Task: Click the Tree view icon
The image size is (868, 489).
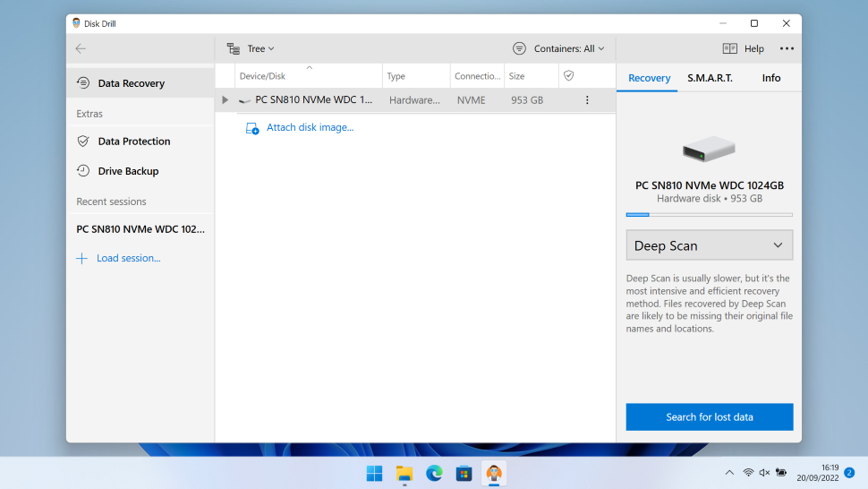Action: tap(233, 48)
